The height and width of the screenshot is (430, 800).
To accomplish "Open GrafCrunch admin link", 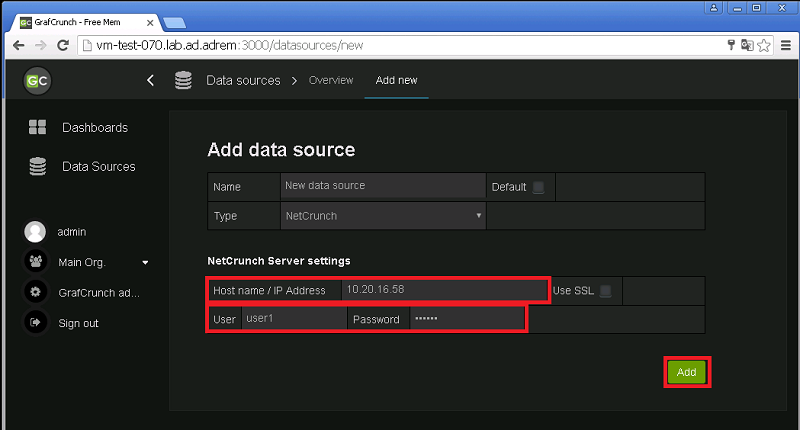I will pos(99,293).
